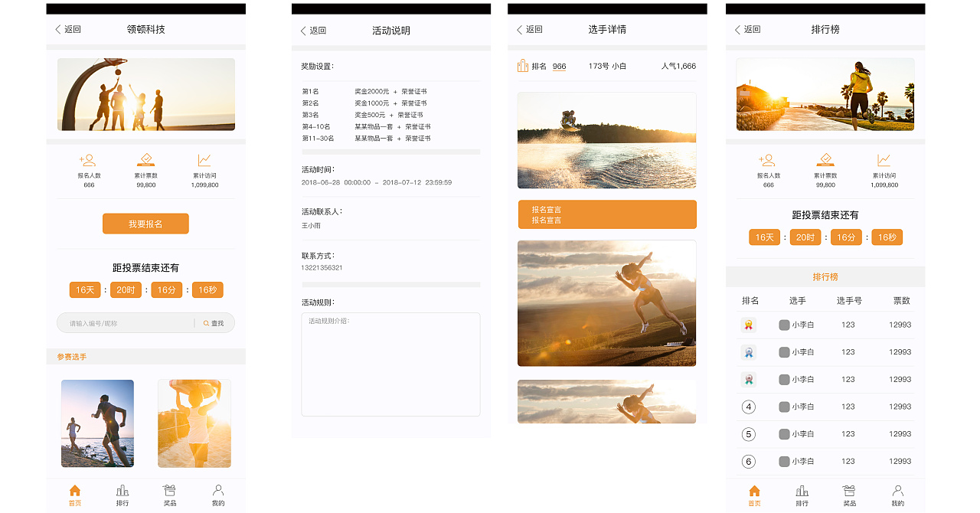The height and width of the screenshot is (513, 980).
Task: Tap the 奖品 gift icon on 领顿科技 screen
Action: 170,491
